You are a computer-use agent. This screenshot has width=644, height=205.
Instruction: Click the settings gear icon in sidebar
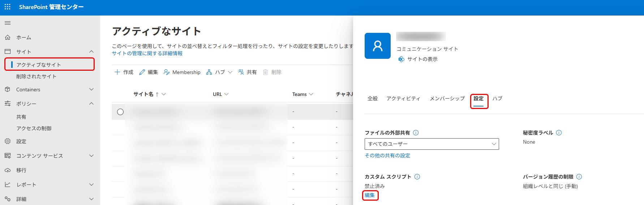coord(8,141)
